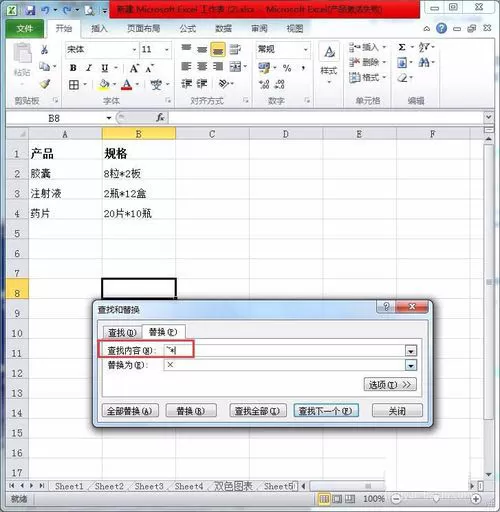The width and height of the screenshot is (500, 512).
Task: Center cell text horizontally
Action: click(202, 67)
